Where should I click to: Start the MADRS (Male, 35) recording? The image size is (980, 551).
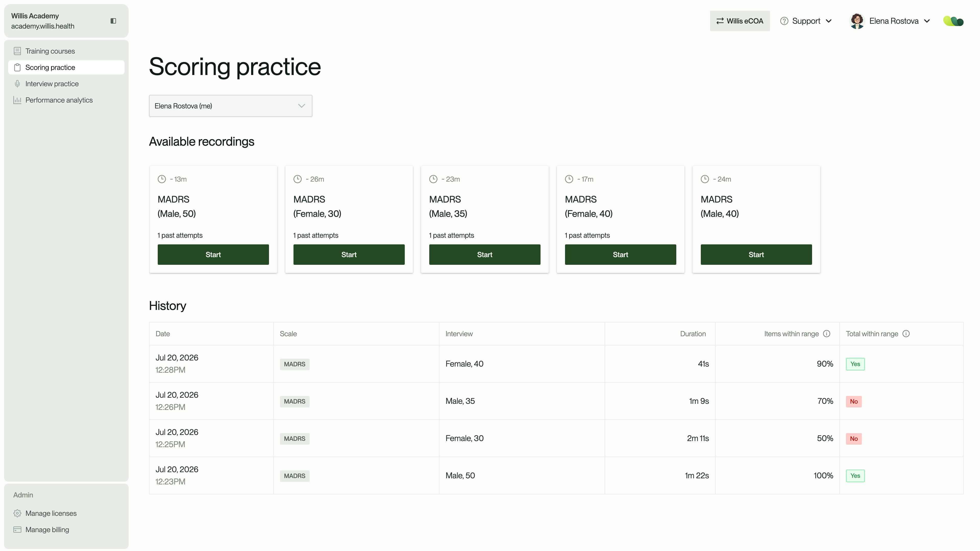pyautogui.click(x=485, y=255)
